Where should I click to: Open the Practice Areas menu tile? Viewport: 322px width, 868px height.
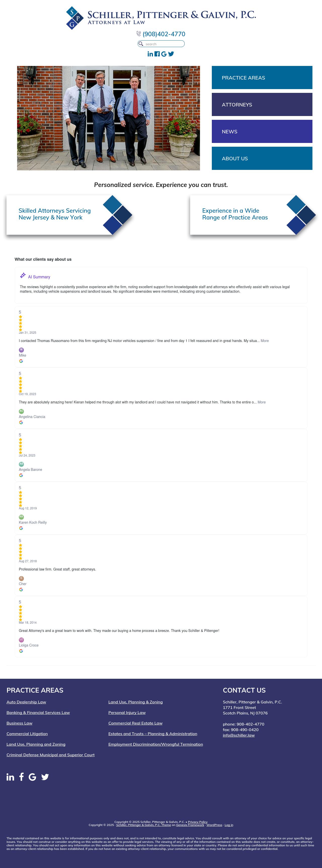262,78
